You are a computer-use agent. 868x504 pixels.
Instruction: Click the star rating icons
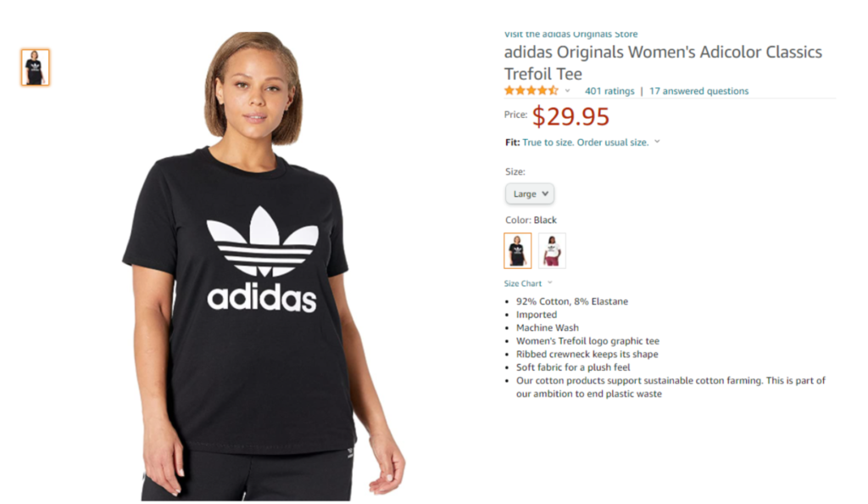click(x=531, y=91)
